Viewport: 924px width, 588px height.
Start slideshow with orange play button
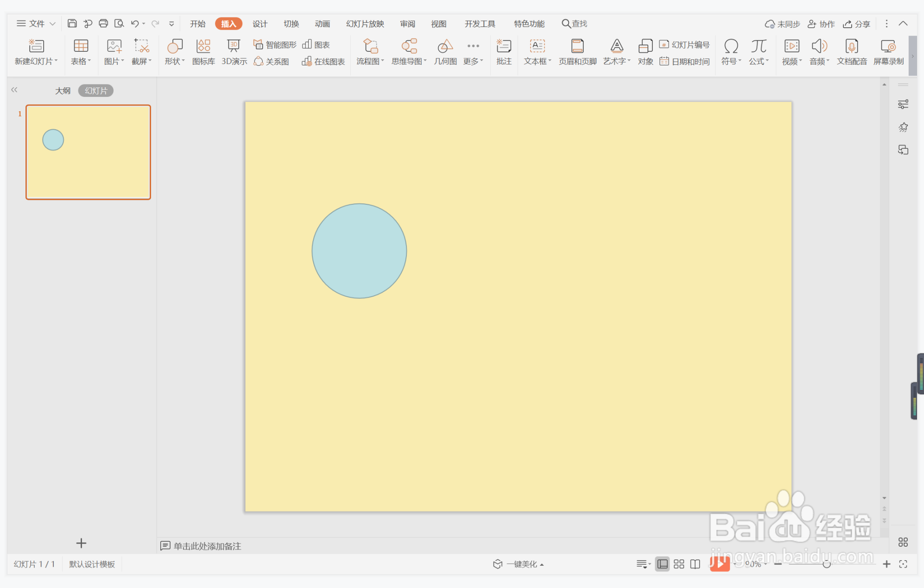click(719, 563)
